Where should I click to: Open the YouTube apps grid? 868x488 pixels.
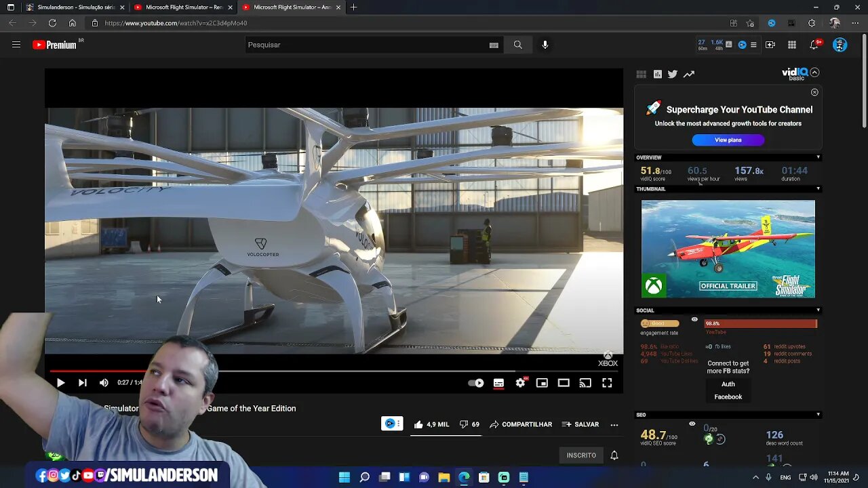(792, 45)
